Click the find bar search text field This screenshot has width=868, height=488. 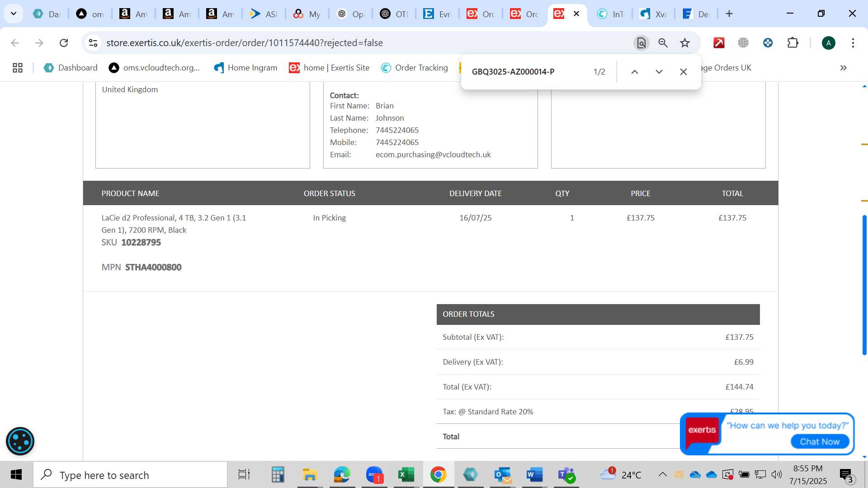[527, 72]
